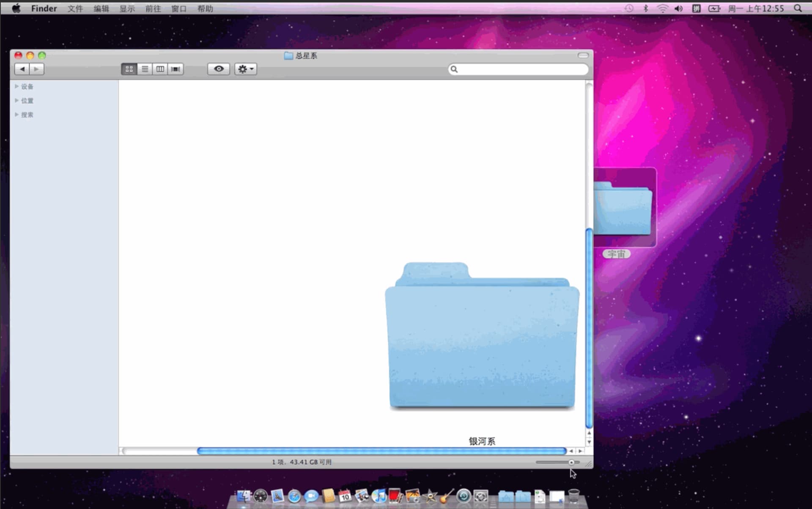The height and width of the screenshot is (509, 812).
Task: Click the battery status icon
Action: point(714,8)
